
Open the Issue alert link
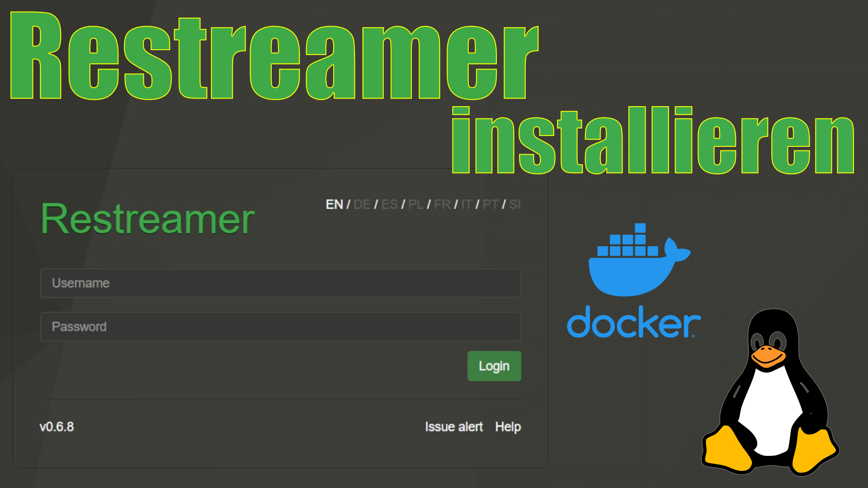click(x=454, y=427)
